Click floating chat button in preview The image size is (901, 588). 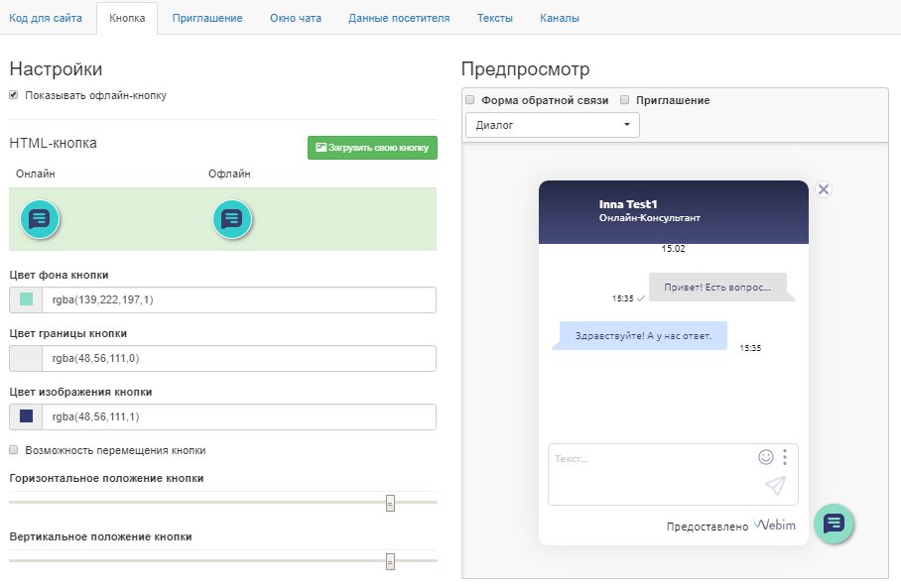[x=834, y=523]
